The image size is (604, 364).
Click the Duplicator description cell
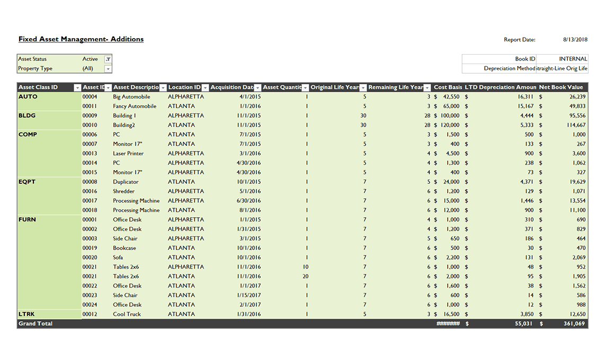pyautogui.click(x=126, y=182)
